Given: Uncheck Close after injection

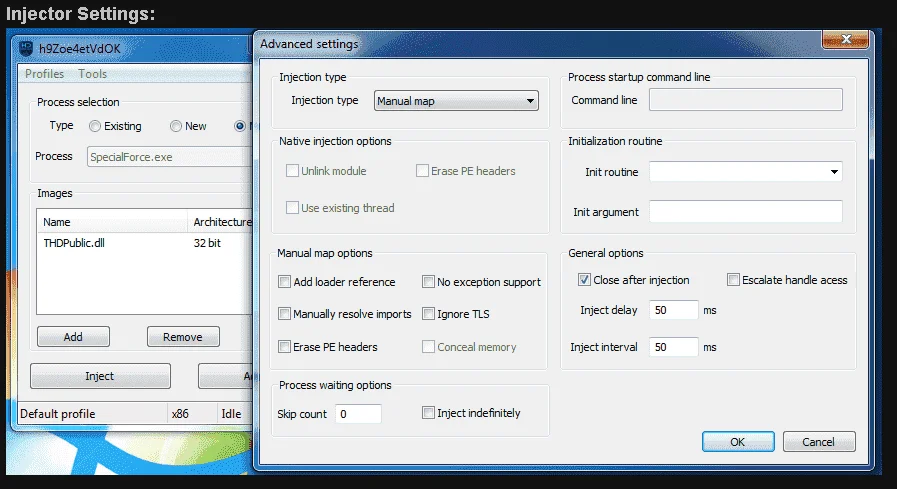Looking at the screenshot, I should pyautogui.click(x=584, y=280).
